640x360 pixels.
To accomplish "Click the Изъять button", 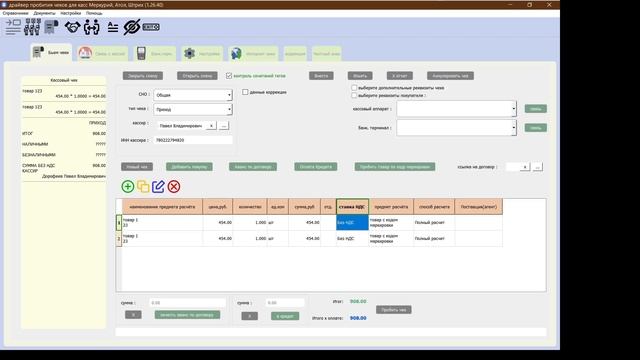I will click(x=360, y=76).
